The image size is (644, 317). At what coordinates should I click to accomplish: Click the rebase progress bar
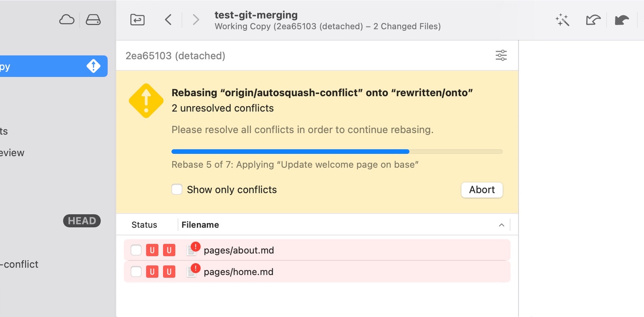(337, 151)
